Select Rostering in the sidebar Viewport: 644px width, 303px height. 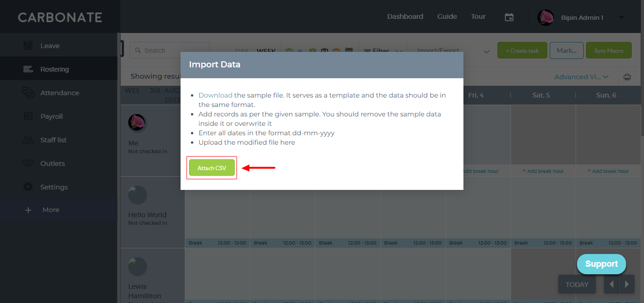click(x=58, y=69)
